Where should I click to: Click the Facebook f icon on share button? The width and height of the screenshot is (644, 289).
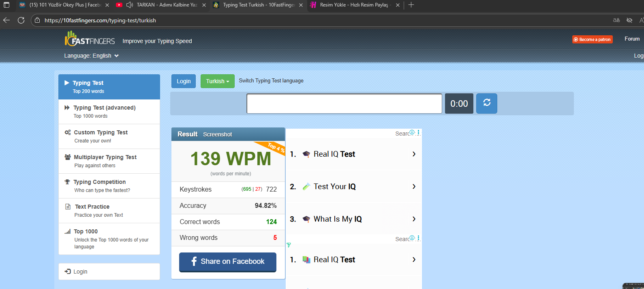pos(194,261)
